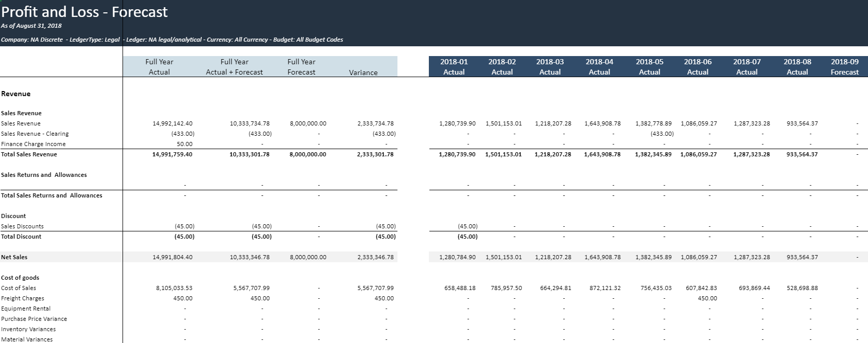Select the Sales Revenue - Clearing row label
This screenshot has height=343, width=868.
[x=35, y=134]
